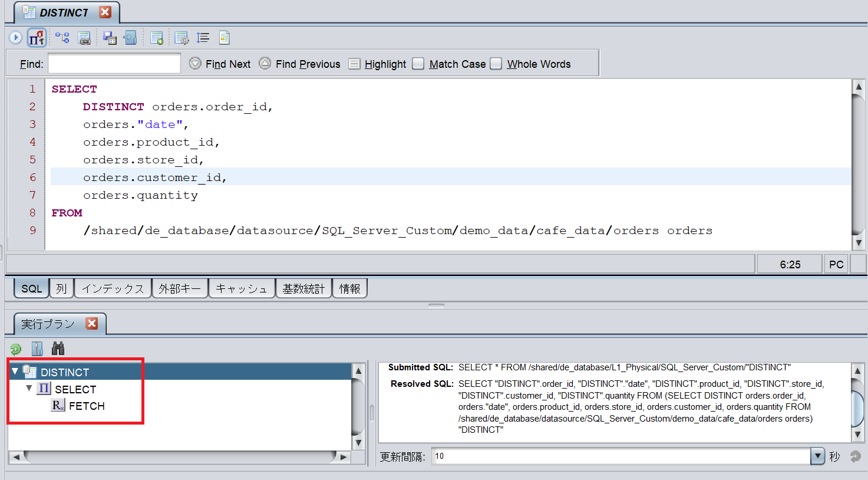The height and width of the screenshot is (480, 868).
Task: Click the binoculars search plan icon
Action: 58,349
